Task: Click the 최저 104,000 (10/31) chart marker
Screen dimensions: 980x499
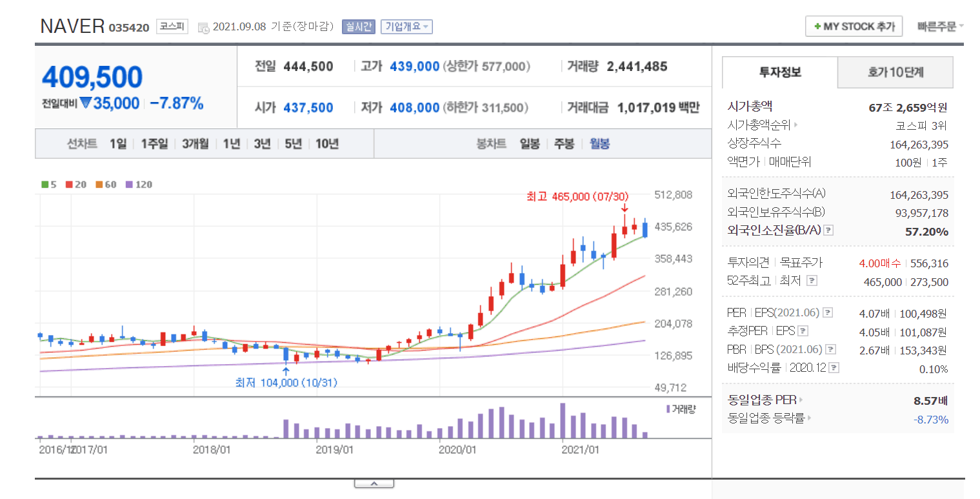Action: click(x=286, y=383)
